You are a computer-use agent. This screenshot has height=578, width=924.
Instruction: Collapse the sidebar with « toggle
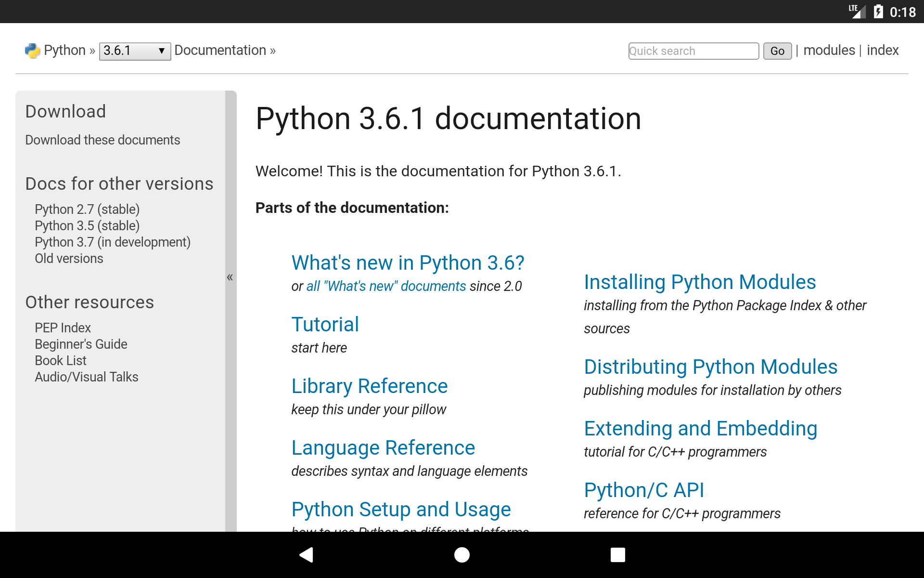(x=230, y=277)
